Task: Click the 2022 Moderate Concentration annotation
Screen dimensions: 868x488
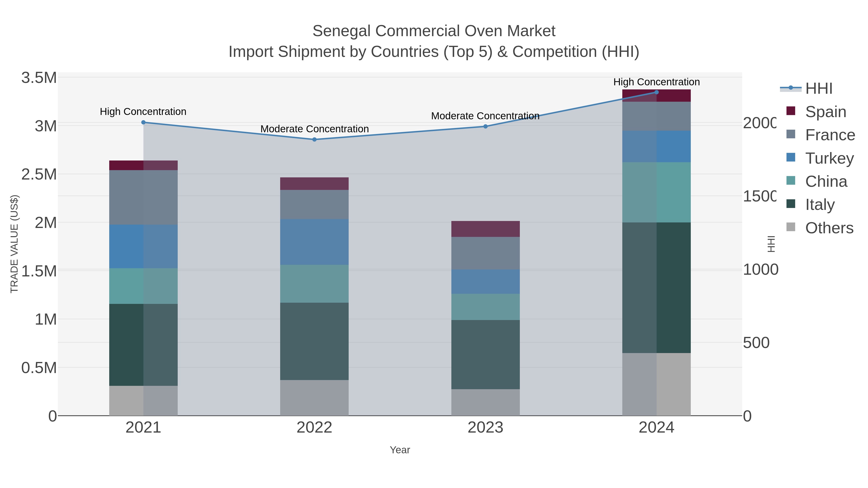Action: tap(314, 129)
